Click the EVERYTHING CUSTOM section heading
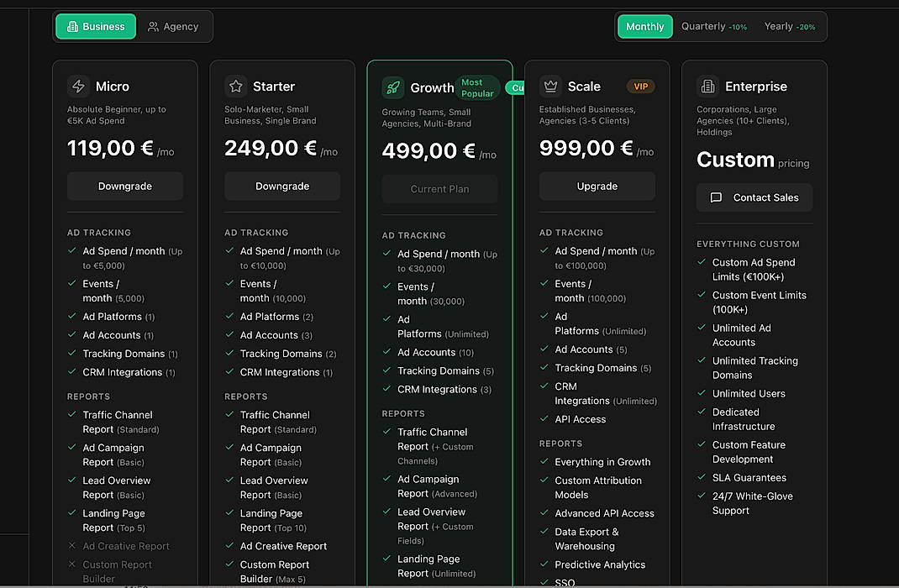Image resolution: width=899 pixels, height=588 pixels. point(748,244)
